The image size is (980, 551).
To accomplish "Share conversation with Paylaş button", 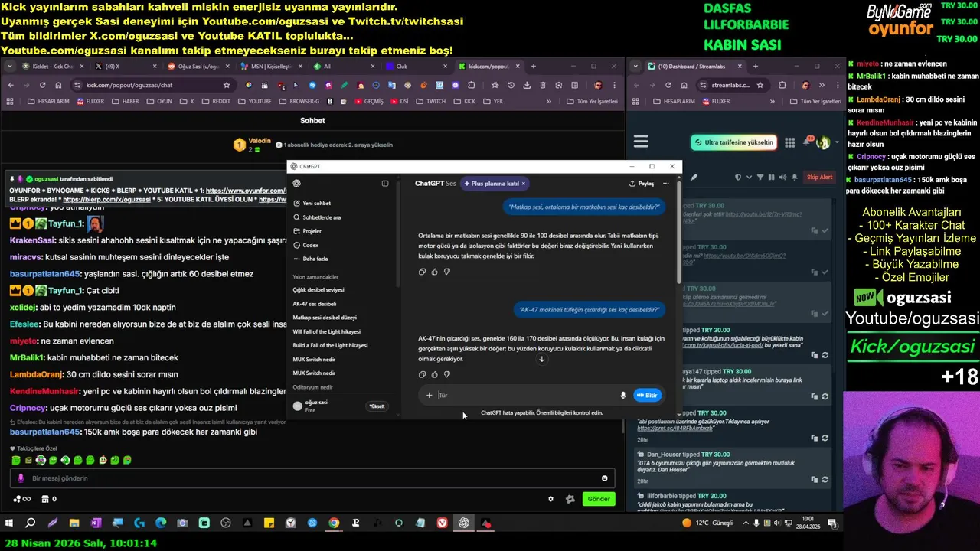I will [642, 184].
